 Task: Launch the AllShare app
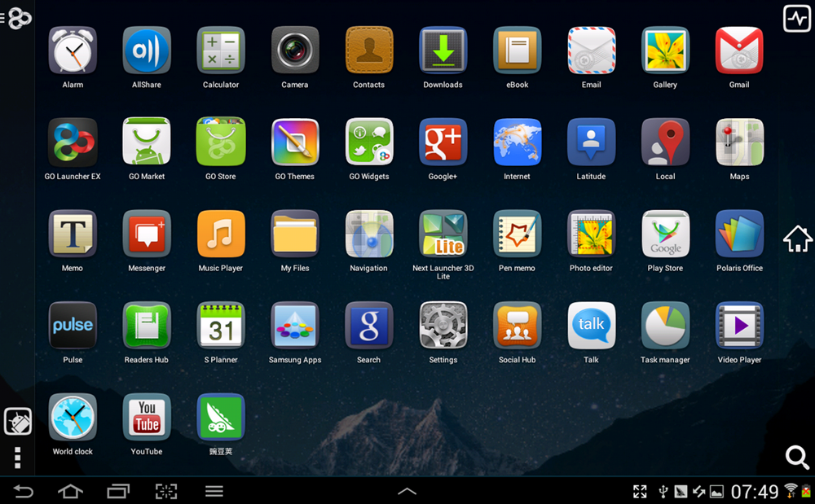[147, 51]
